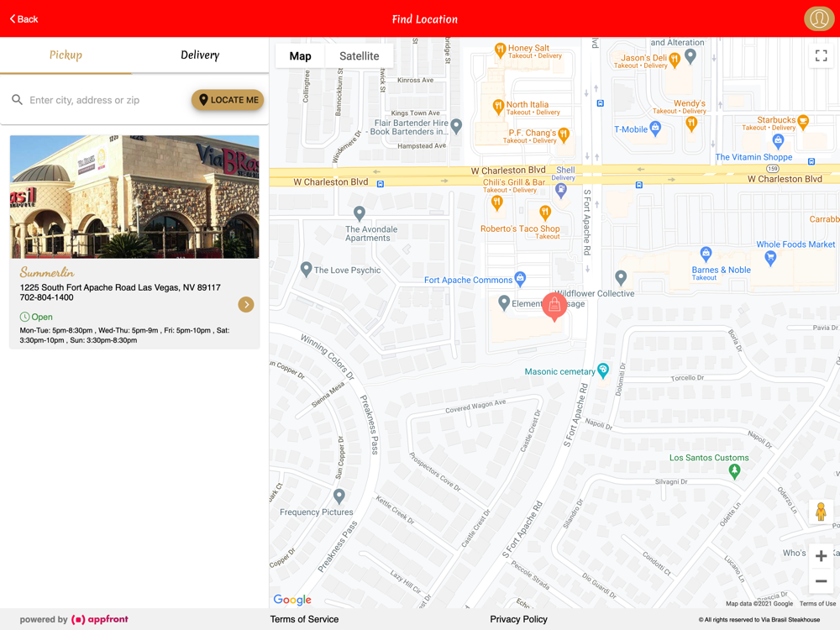
Task: Click the city, address or zip field
Action: 106,100
